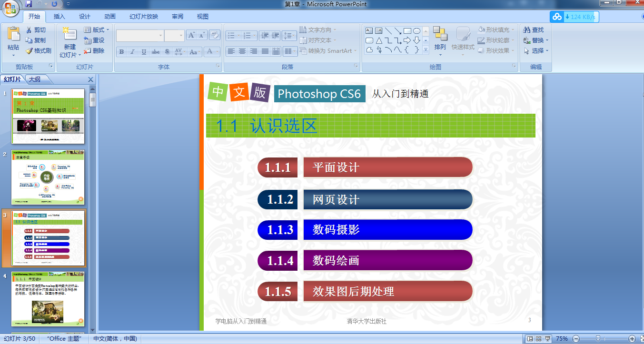
Task: Click the Save icon in quick access toolbar
Action: click(x=29, y=4)
